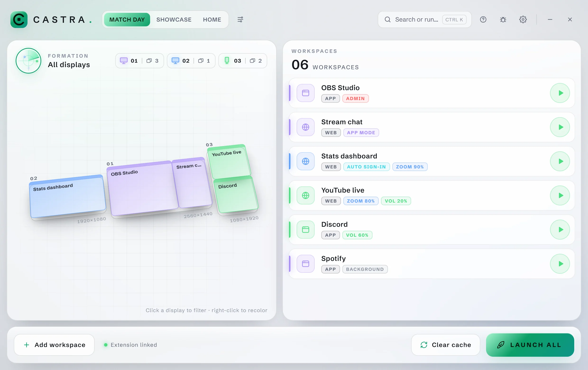Click the Stats dashboard globe icon
This screenshot has height=370, width=588.
pyautogui.click(x=305, y=162)
